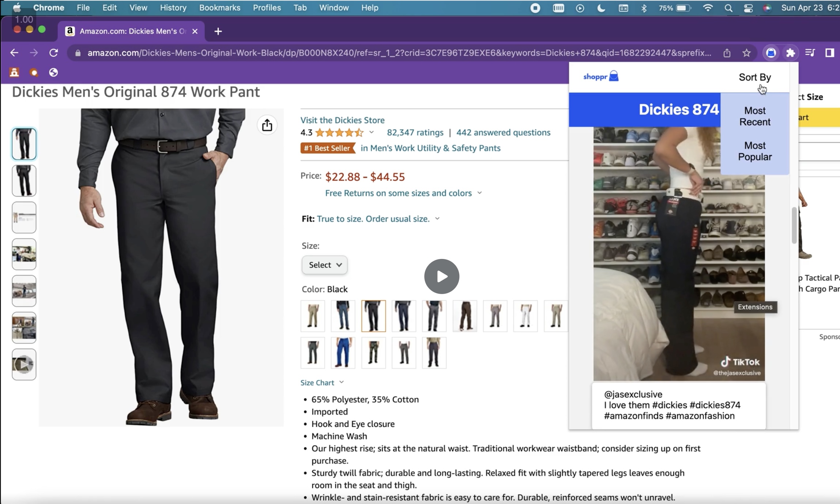
Task: Click the address bar URL field
Action: tap(399, 53)
